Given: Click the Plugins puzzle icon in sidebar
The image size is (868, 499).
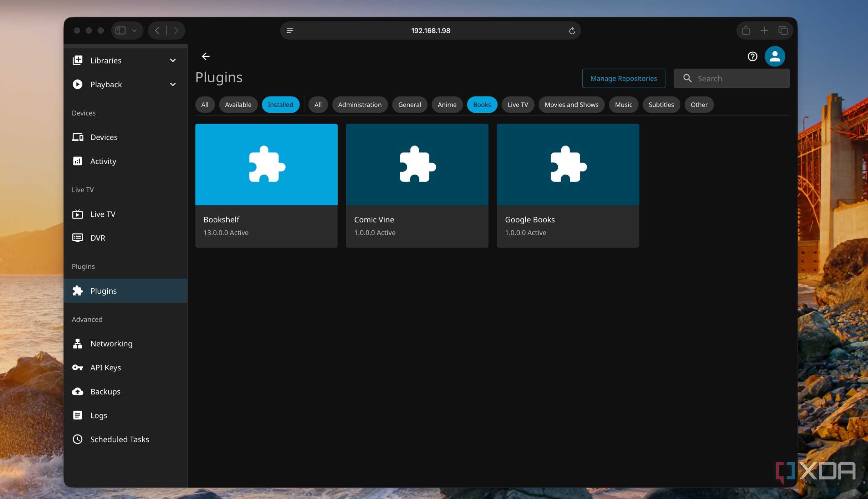Looking at the screenshot, I should pos(77,290).
